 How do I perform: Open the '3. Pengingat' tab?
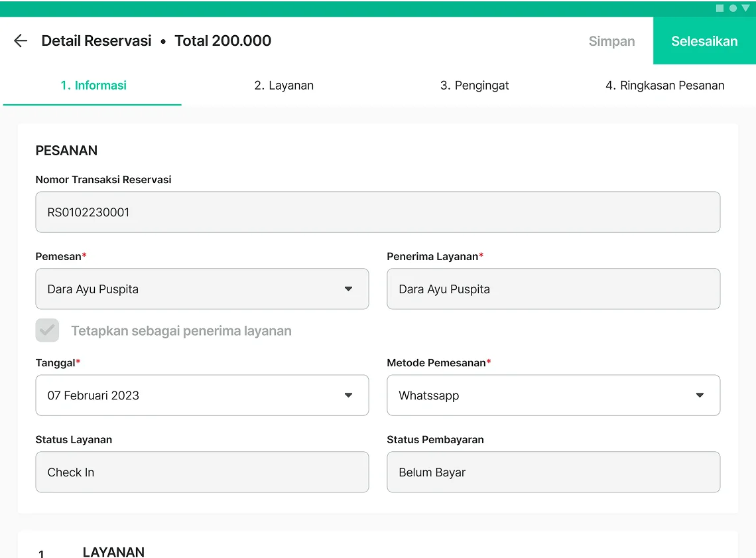pos(475,86)
